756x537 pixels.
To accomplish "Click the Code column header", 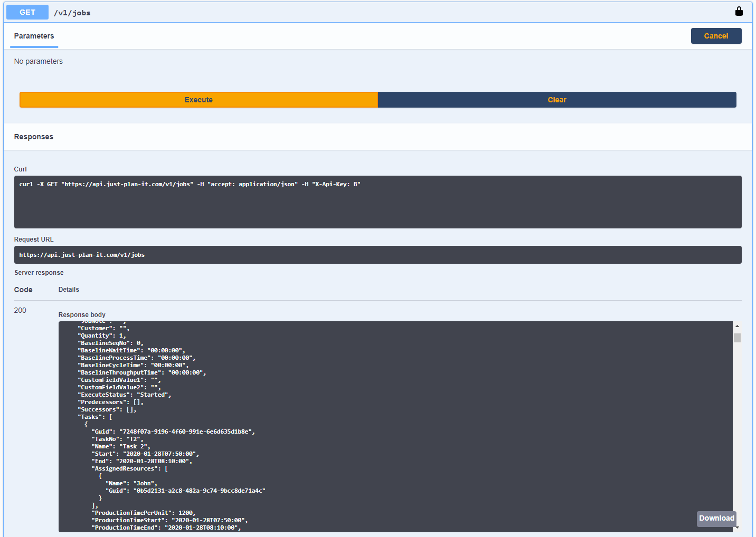I will 23,290.
